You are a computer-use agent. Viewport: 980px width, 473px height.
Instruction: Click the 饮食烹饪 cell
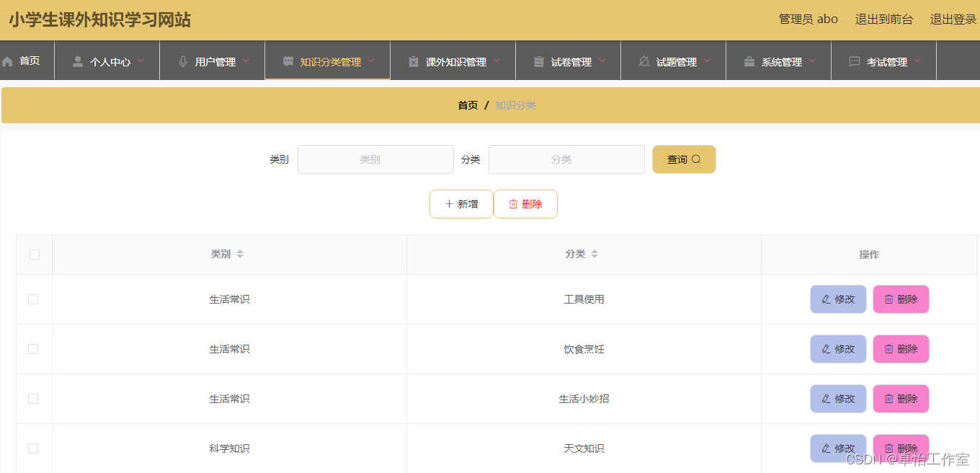click(584, 349)
